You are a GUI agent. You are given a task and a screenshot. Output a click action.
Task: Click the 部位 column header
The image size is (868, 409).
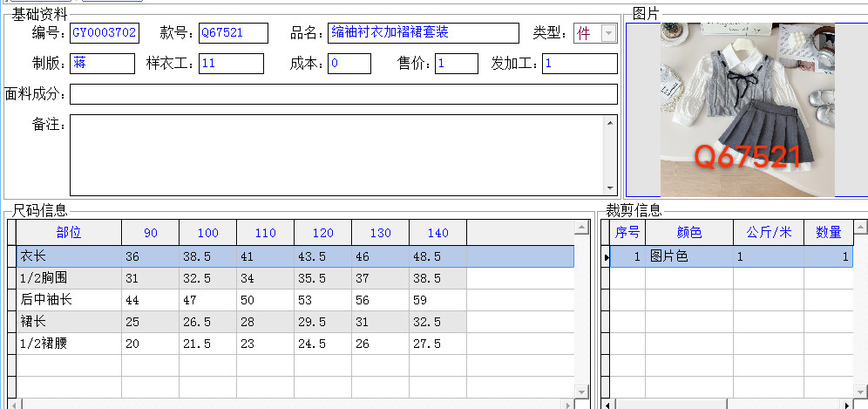click(69, 233)
